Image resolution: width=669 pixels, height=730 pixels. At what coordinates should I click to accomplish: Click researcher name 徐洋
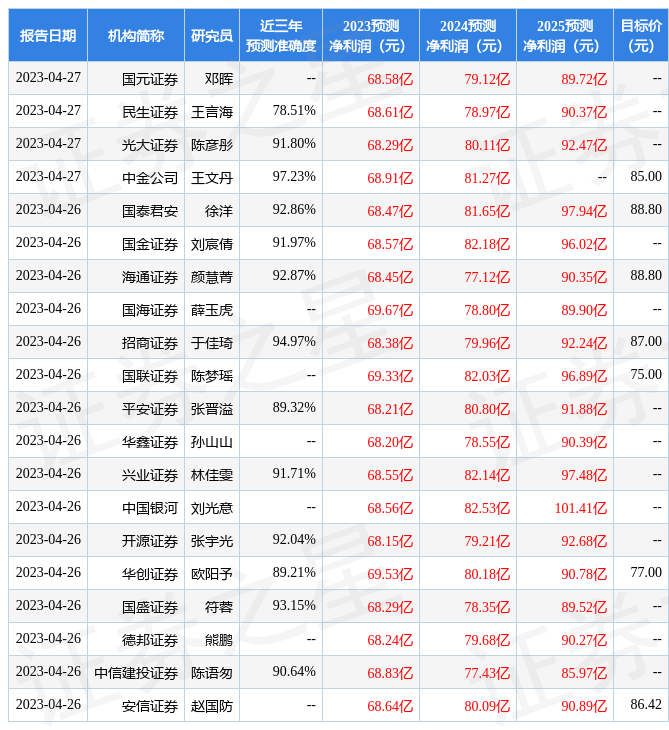tap(219, 211)
